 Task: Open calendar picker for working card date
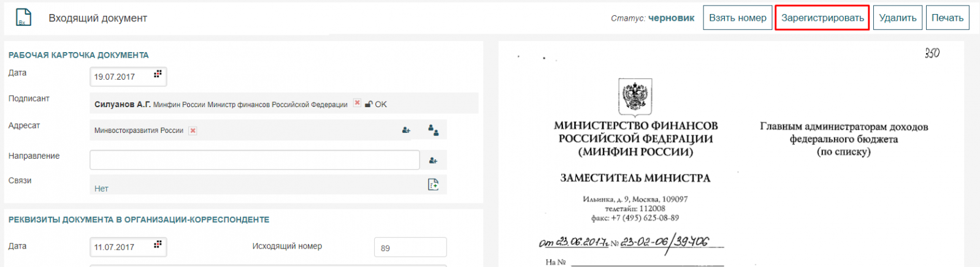tap(158, 74)
